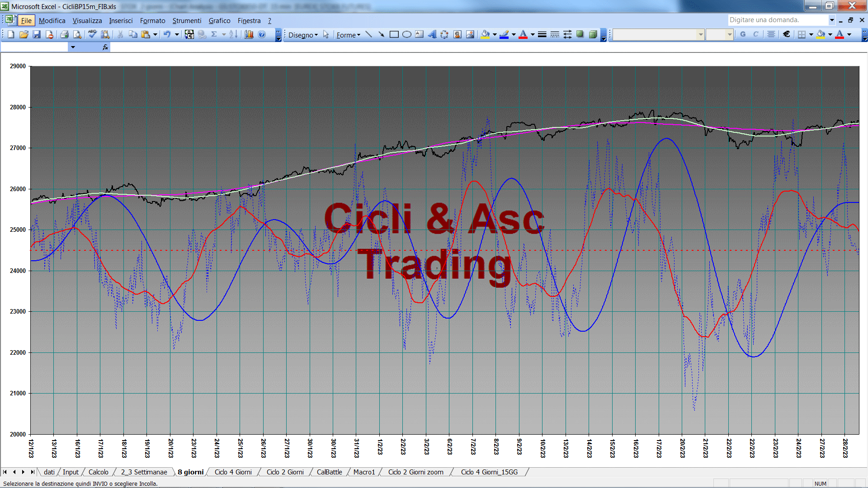Expand the help question box dropdown
This screenshot has width=868, height=488.
pyautogui.click(x=832, y=20)
